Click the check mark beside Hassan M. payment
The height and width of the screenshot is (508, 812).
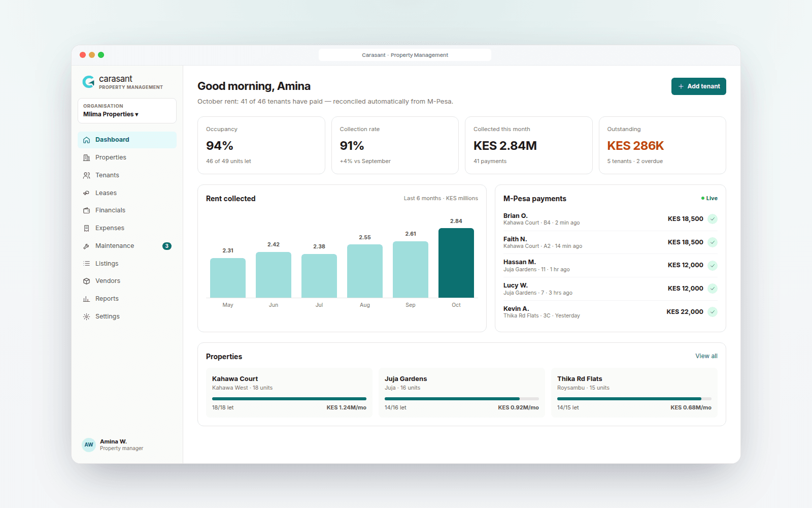coord(713,265)
